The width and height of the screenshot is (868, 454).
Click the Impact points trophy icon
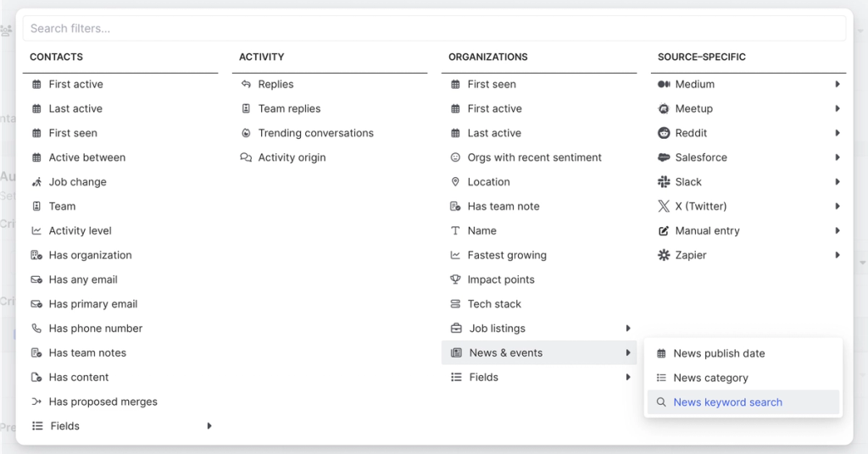(x=455, y=280)
